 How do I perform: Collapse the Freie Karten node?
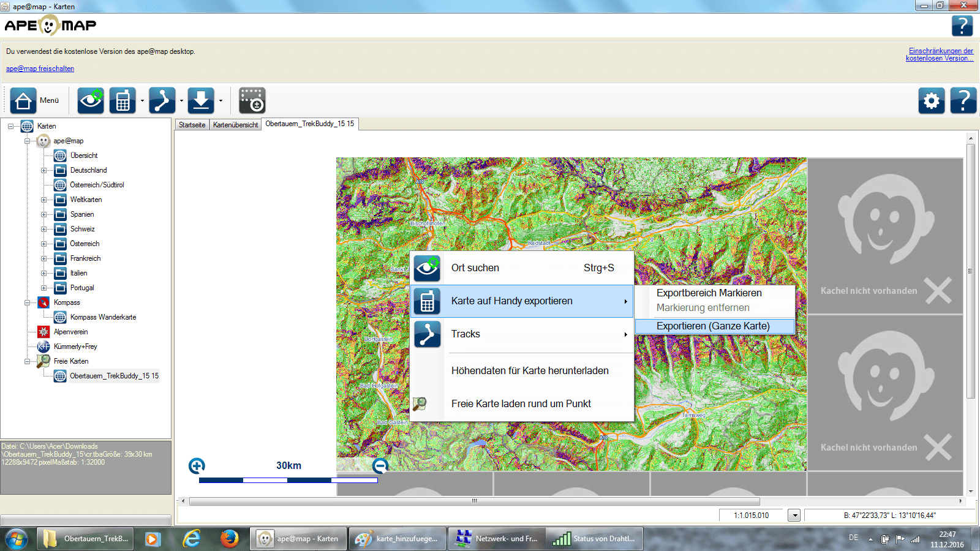27,361
